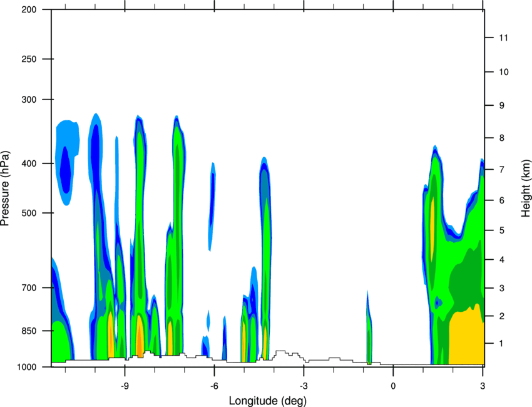532x407 pixels.
Task: Select the 1000 pressure tick label
Action: [26, 367]
